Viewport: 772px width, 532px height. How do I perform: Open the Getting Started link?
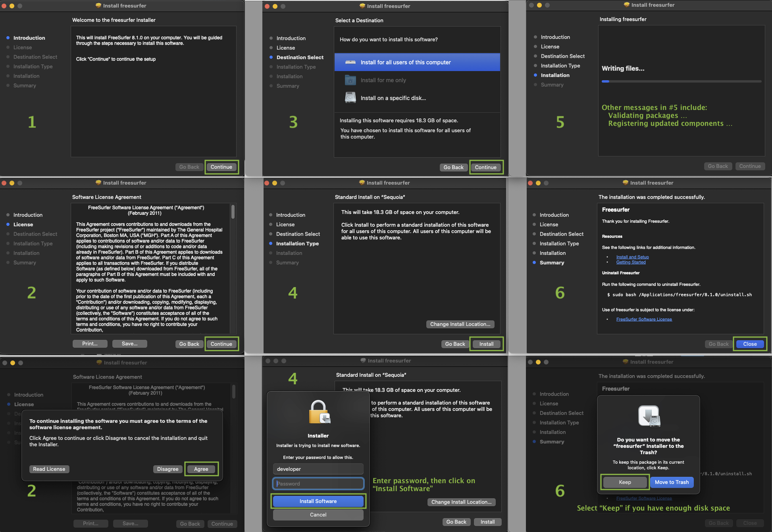631,262
